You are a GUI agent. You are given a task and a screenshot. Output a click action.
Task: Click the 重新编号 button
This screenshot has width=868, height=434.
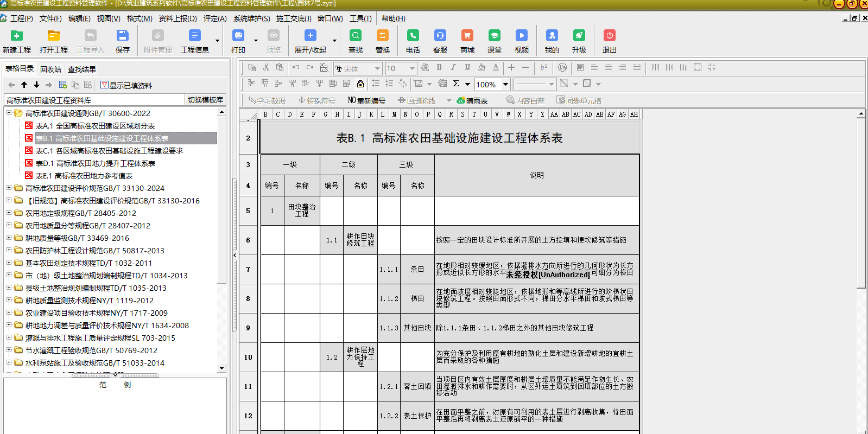pyautogui.click(x=366, y=100)
